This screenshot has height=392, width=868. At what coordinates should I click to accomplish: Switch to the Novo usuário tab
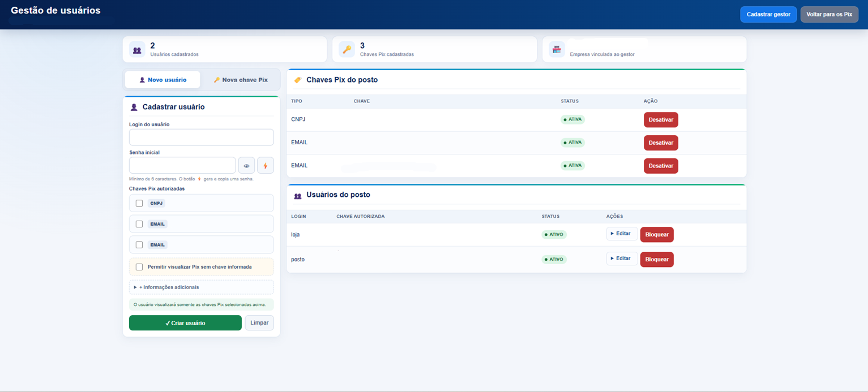coord(163,80)
